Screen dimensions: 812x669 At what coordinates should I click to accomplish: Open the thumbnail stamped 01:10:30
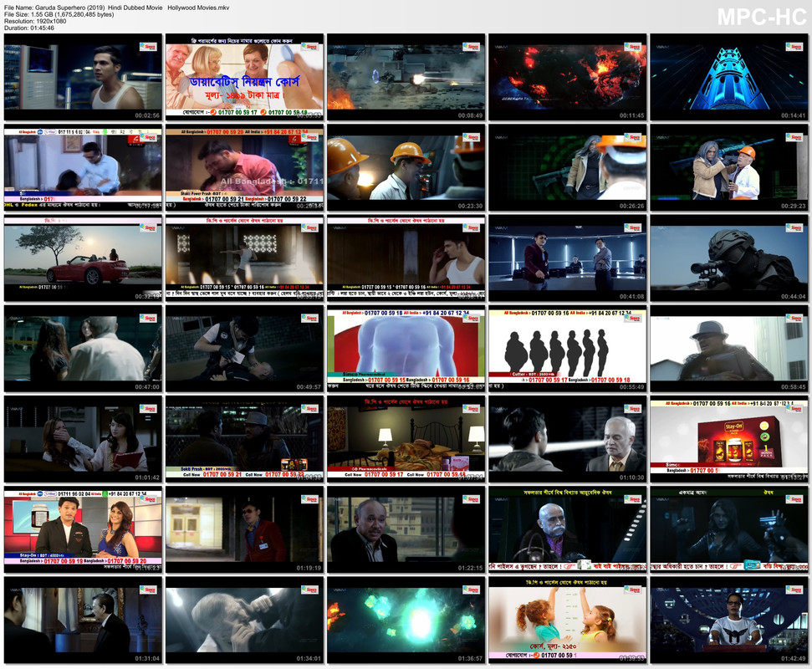click(x=568, y=439)
